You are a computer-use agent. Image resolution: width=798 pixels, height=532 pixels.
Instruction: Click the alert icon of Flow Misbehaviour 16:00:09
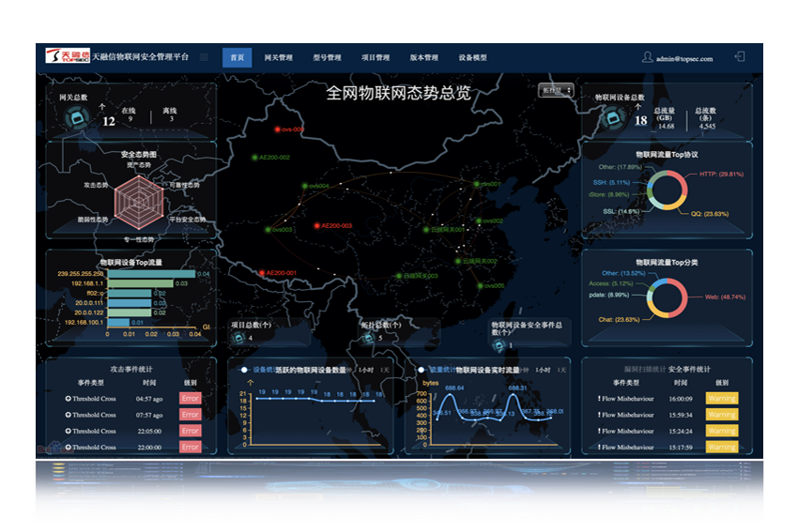tap(599, 399)
